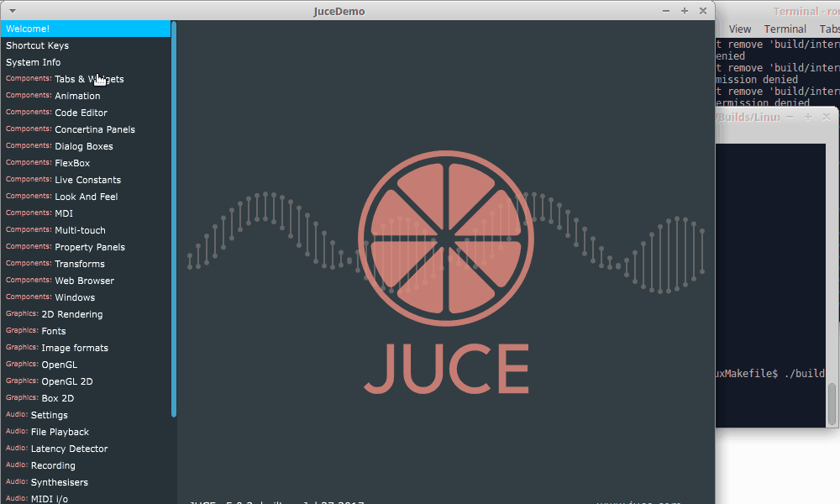
Task: Minimize the JuceDemo window
Action: tap(666, 11)
